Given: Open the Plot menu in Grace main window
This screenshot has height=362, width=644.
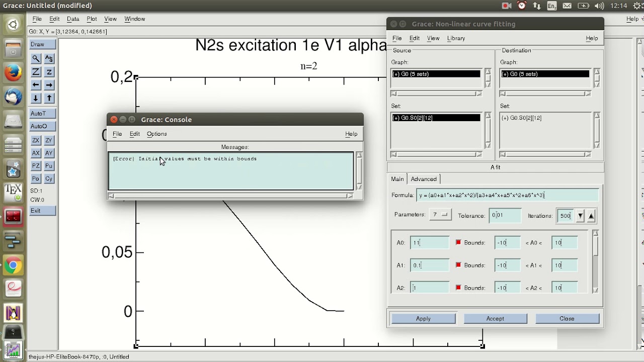Looking at the screenshot, I should click(x=92, y=19).
